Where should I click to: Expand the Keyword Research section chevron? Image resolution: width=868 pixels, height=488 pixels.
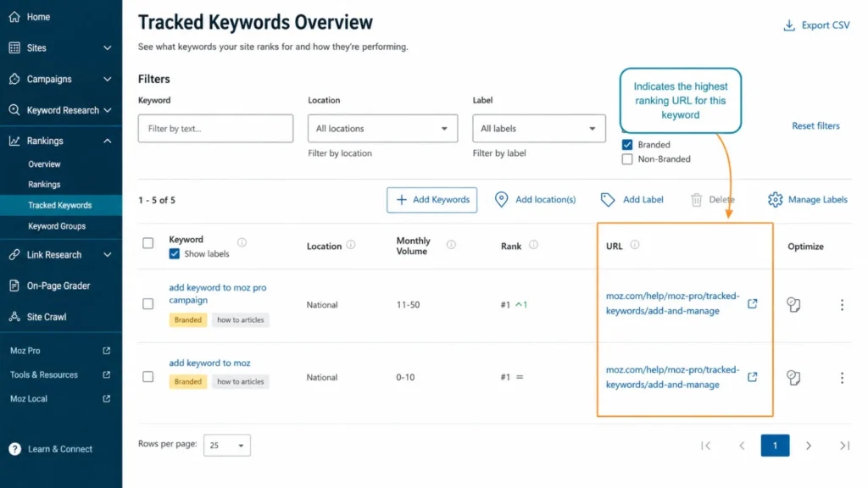pyautogui.click(x=108, y=110)
